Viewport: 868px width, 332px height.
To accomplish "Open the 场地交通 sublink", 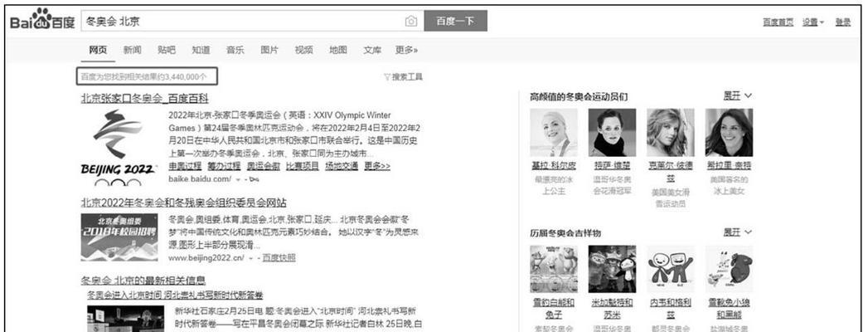I will click(342, 166).
